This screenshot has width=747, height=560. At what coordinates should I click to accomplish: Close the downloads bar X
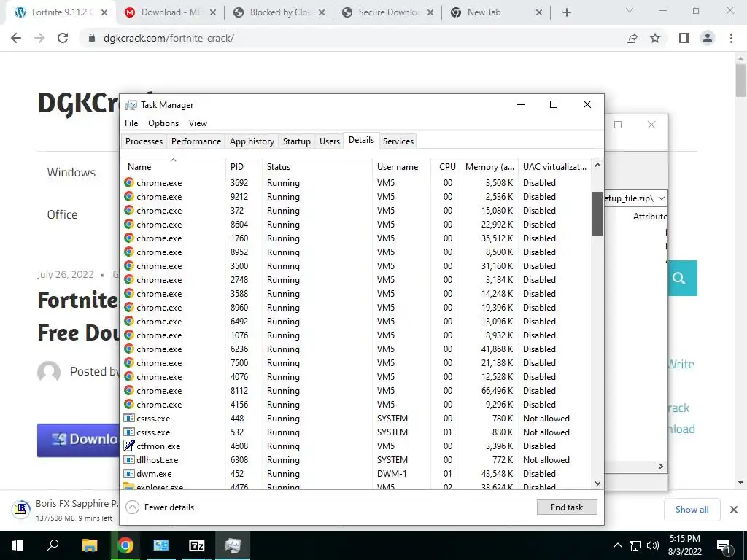(x=734, y=510)
